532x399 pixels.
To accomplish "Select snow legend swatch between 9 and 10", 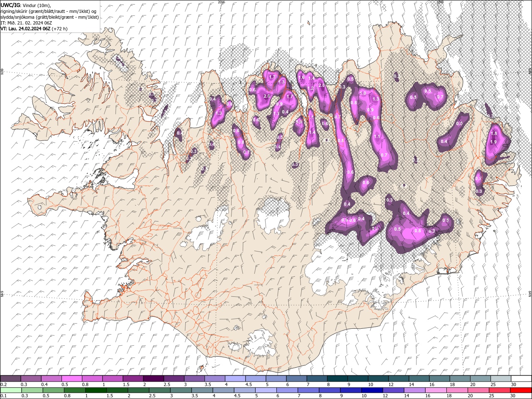I will (x=357, y=379).
